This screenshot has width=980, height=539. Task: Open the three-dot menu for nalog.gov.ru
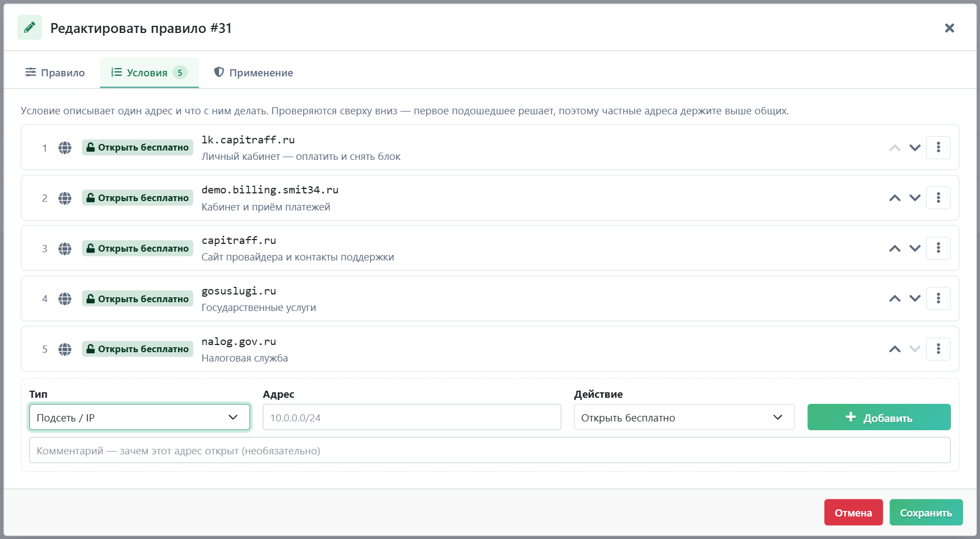coord(938,349)
